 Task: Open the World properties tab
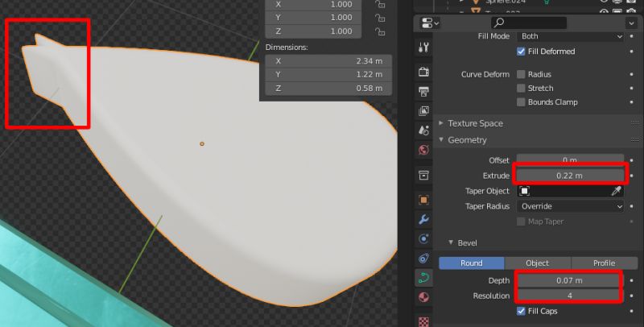coord(423,150)
